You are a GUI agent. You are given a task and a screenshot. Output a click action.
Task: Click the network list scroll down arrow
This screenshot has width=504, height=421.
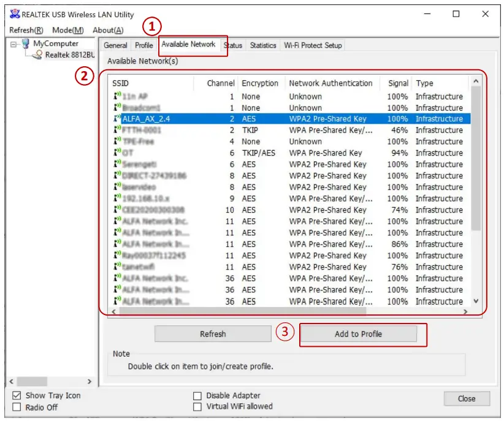click(x=476, y=301)
